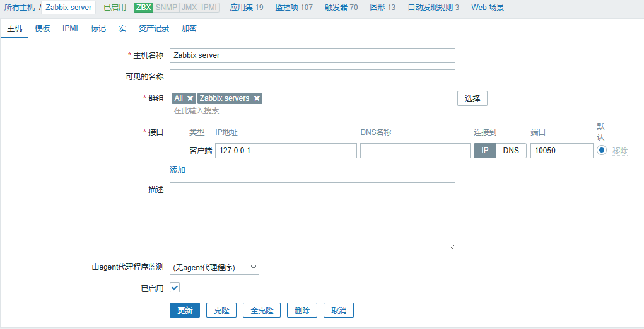Focus the 主机名称 input field
The height and width of the screenshot is (329, 644).
pos(312,55)
